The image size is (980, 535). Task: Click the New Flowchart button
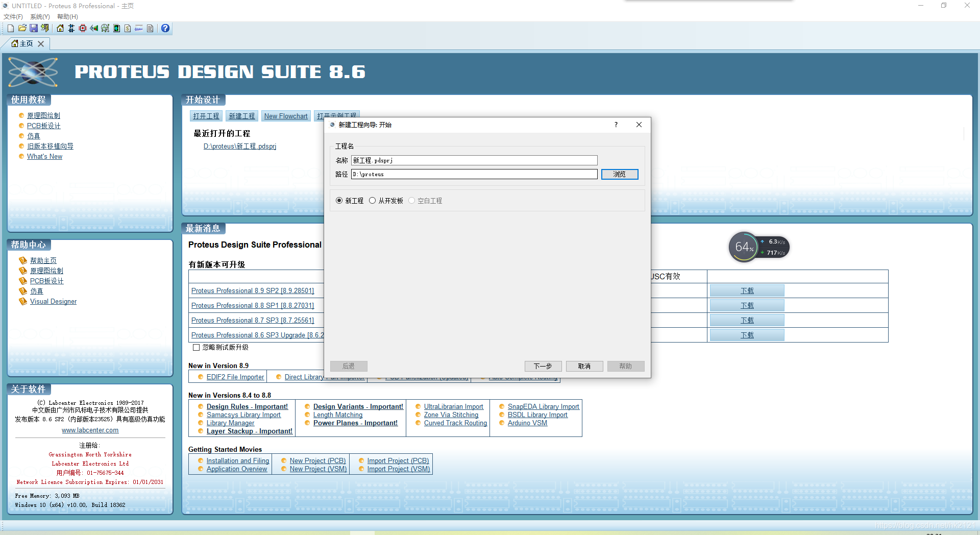click(286, 116)
